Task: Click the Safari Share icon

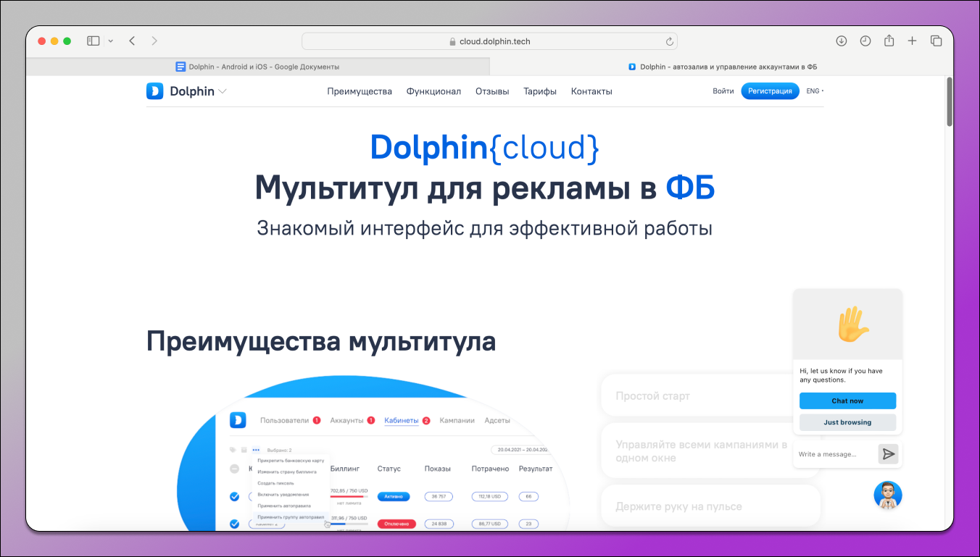Action: (889, 41)
